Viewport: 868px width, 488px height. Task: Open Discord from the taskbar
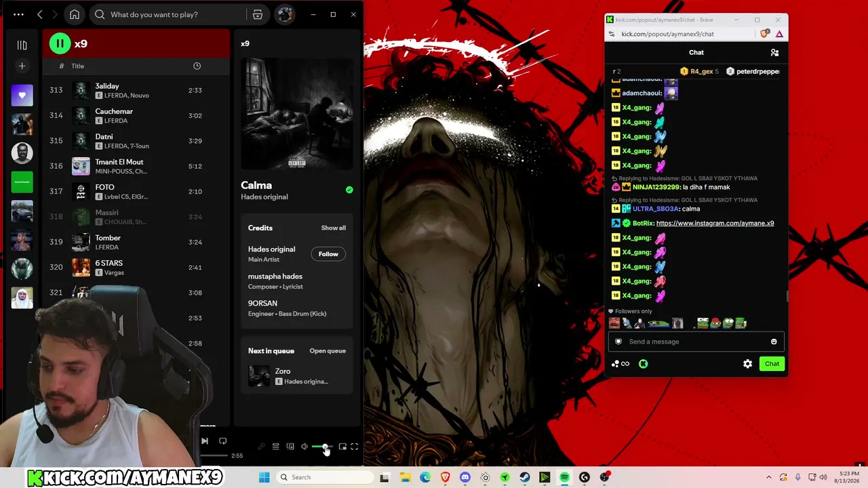(x=465, y=477)
